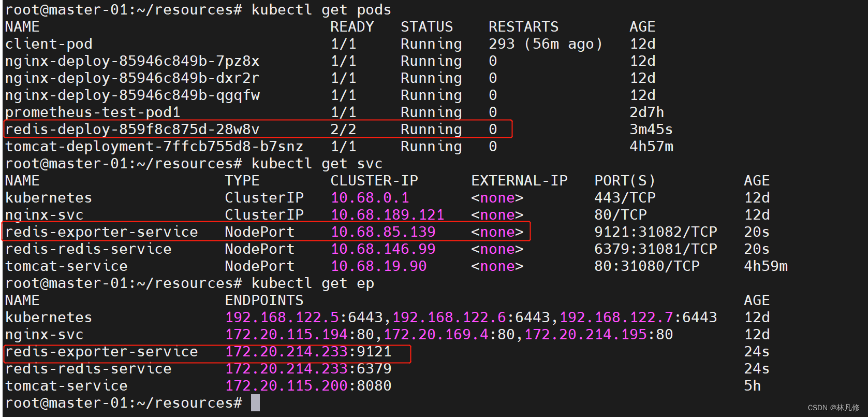Click the PORT(S) column header

625,181
